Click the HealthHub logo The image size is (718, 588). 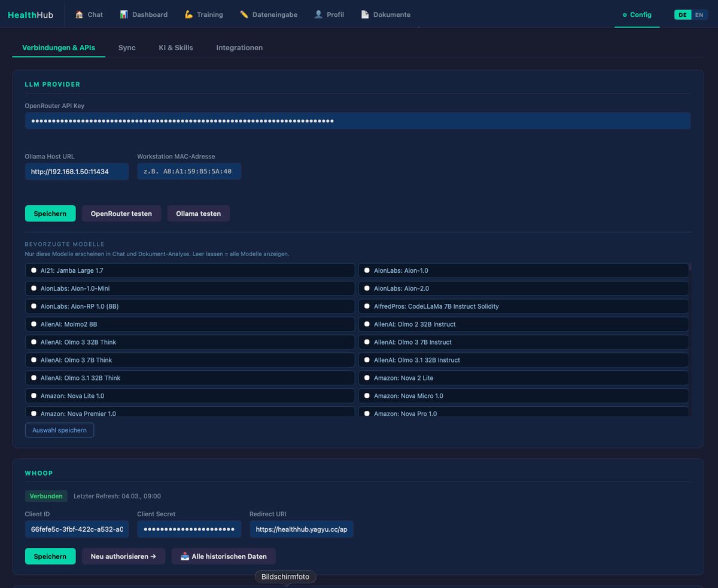click(x=31, y=15)
